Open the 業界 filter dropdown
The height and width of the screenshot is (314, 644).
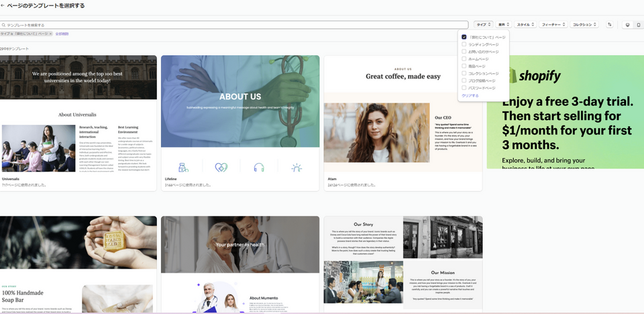pyautogui.click(x=504, y=25)
